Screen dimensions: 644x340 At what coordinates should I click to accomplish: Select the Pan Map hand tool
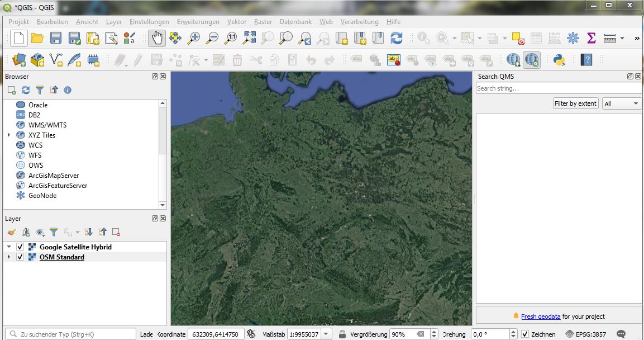point(157,38)
